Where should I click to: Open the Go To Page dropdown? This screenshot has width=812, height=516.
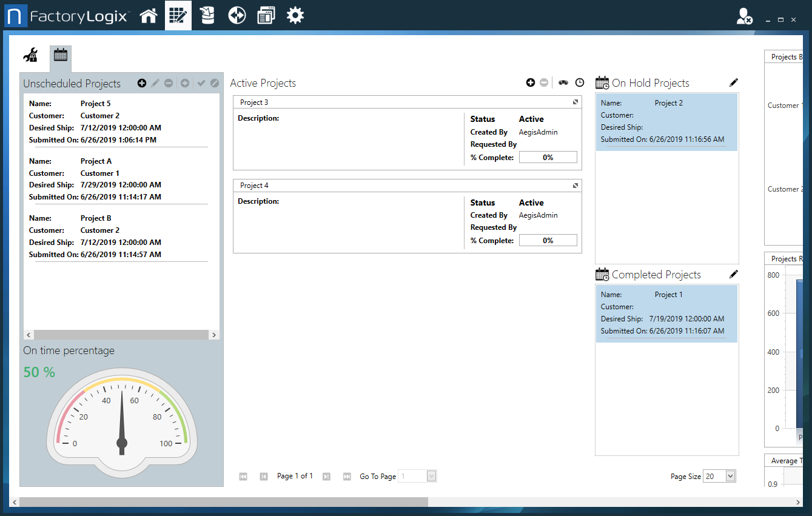[431, 477]
